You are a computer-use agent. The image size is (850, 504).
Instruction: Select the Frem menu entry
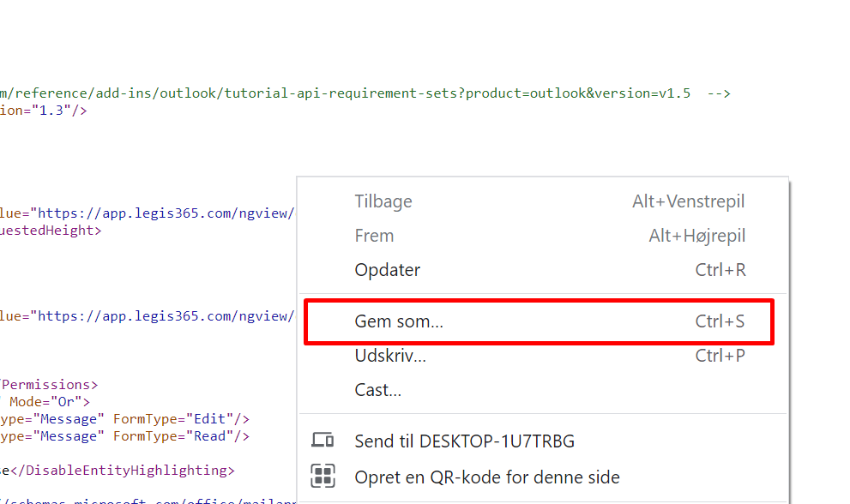374,236
